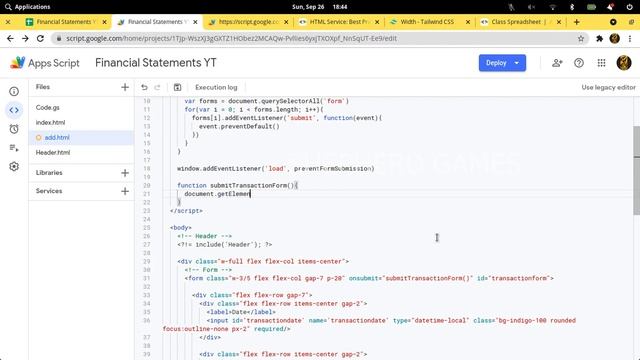The height and width of the screenshot is (360, 640).
Task: Switch to Class Spreadsheet tab
Action: pyautogui.click(x=520, y=22)
